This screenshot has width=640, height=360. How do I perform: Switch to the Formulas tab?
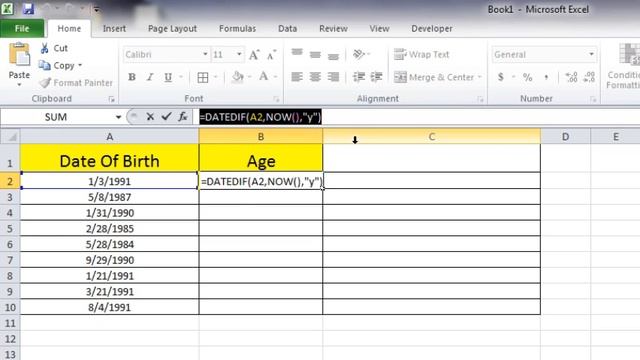[x=238, y=29]
